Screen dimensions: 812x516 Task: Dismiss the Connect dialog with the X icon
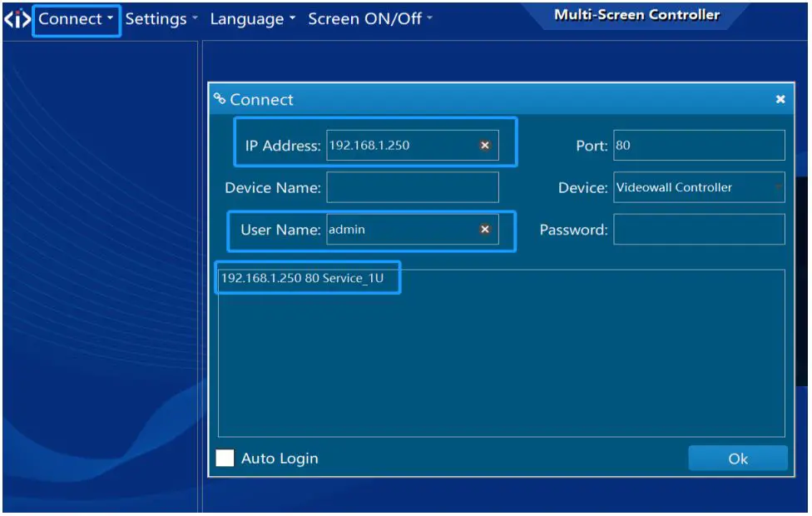pos(780,98)
